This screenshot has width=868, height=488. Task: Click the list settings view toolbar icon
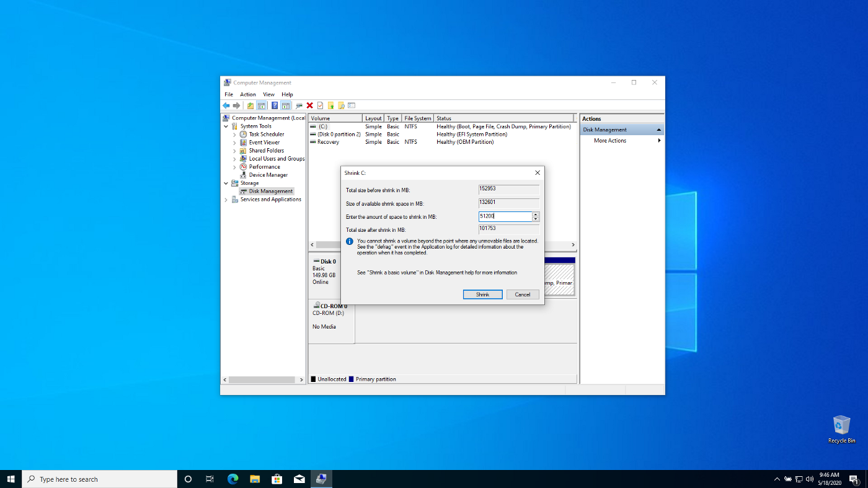coord(352,105)
